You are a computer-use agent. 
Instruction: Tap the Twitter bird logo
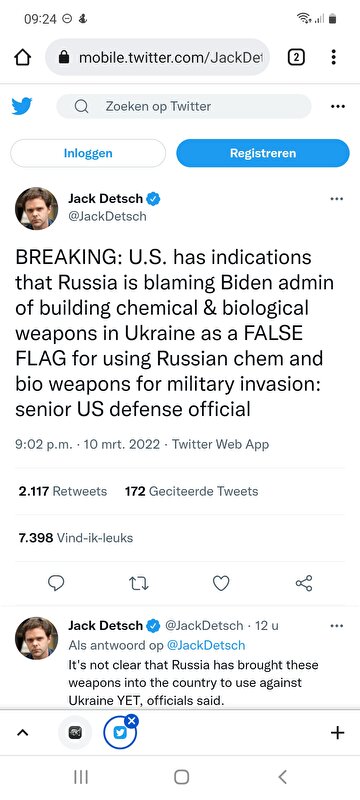[22, 106]
